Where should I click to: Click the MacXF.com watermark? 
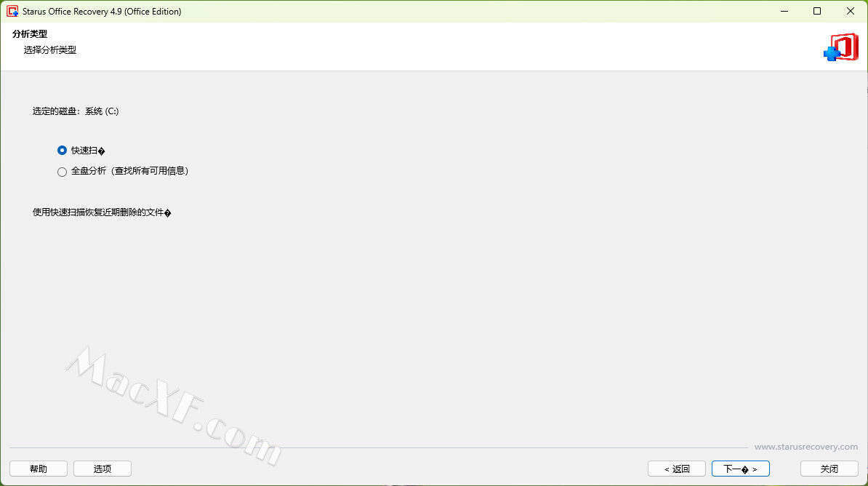pyautogui.click(x=174, y=406)
